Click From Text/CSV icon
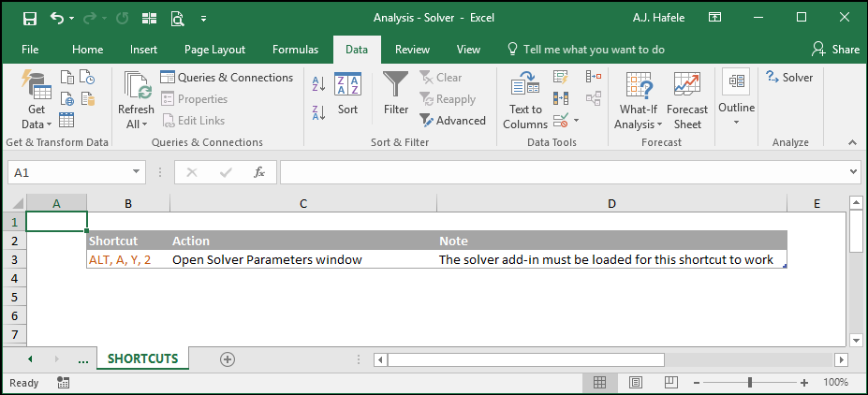The image size is (868, 395). pyautogui.click(x=67, y=77)
